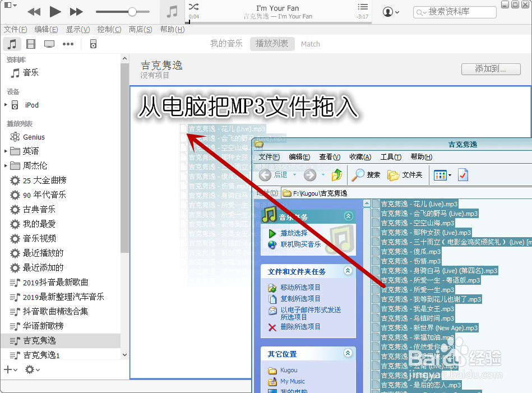
Task: Expand the 周杰伦 playlist folder
Action: click(6, 165)
